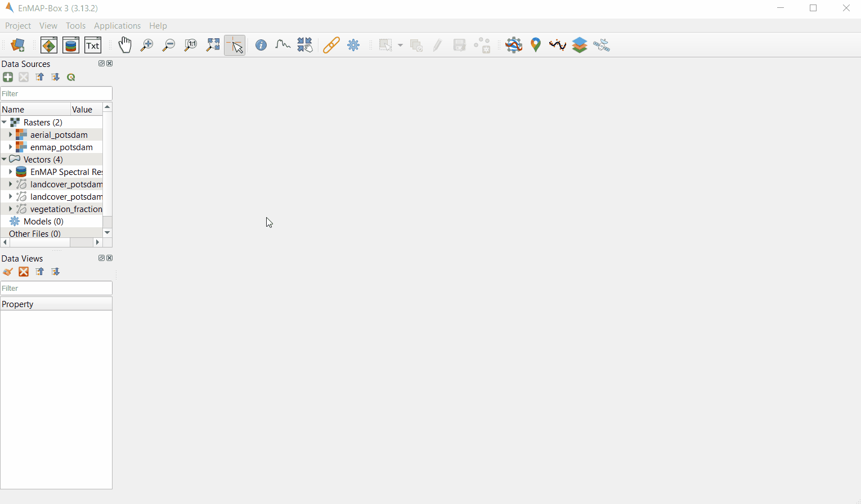
Task: Collapse the Vectors (4) group
Action: tap(4, 159)
